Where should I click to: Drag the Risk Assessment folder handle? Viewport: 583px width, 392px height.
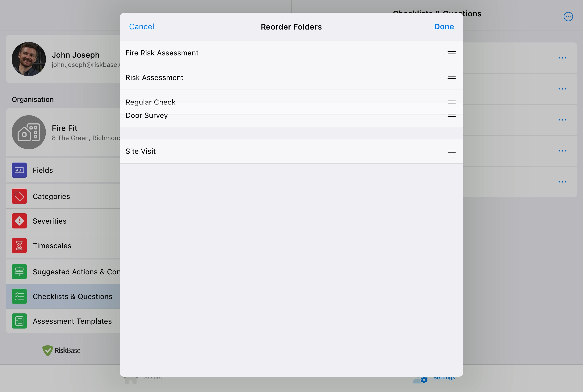451,77
